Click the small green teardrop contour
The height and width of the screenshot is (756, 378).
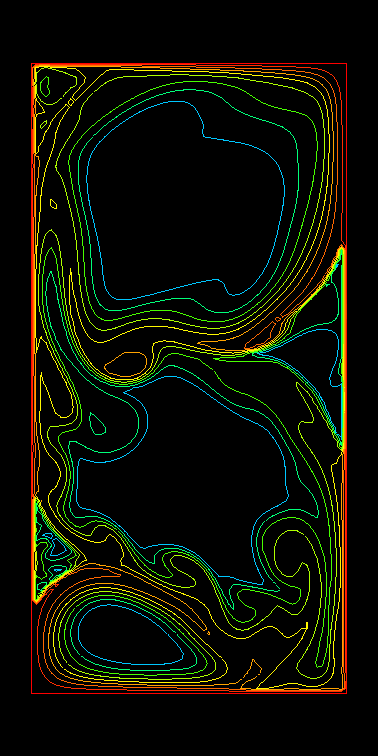[x=97, y=423]
